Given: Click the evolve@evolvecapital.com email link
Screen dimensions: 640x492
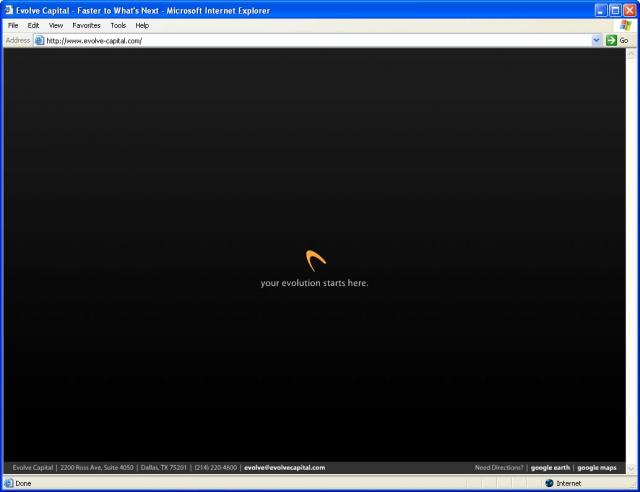Looking at the screenshot, I should (284, 467).
